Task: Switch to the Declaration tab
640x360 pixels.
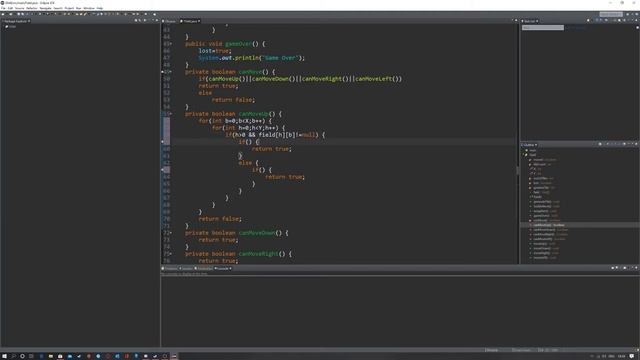Action: point(204,269)
